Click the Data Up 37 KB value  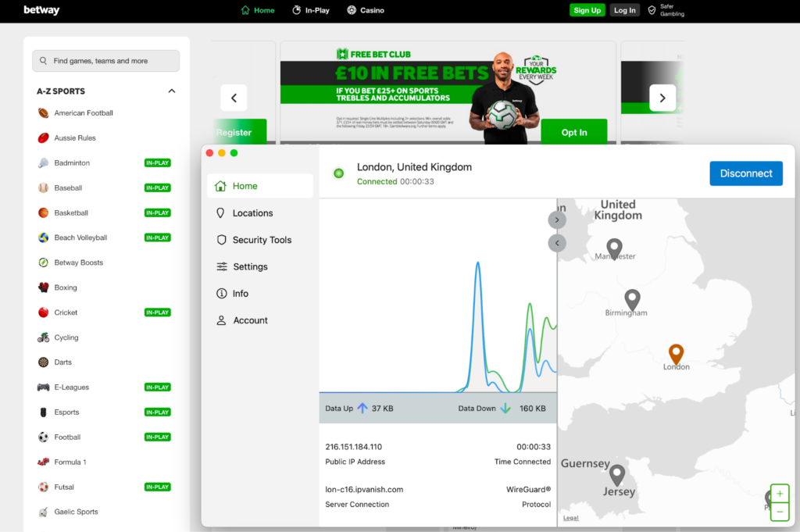[x=382, y=409]
